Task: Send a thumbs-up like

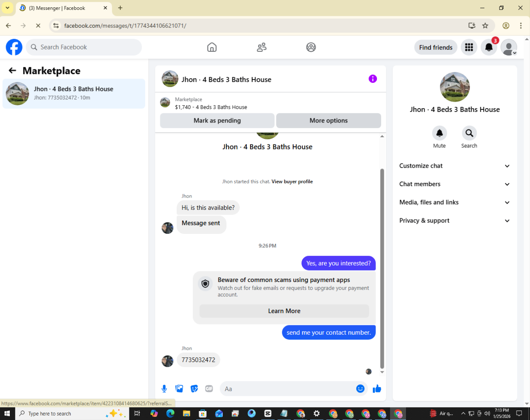Action: [x=377, y=389]
